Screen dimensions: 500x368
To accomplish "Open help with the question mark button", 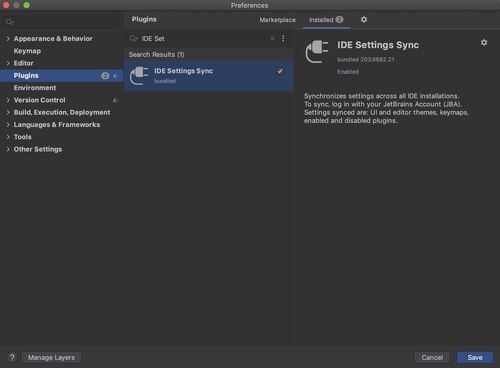I will click(x=12, y=357).
